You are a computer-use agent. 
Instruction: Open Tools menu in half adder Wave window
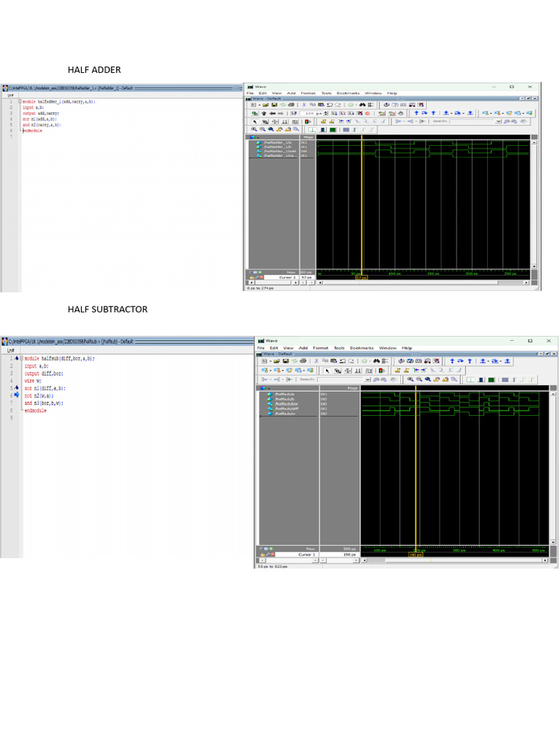click(326, 93)
